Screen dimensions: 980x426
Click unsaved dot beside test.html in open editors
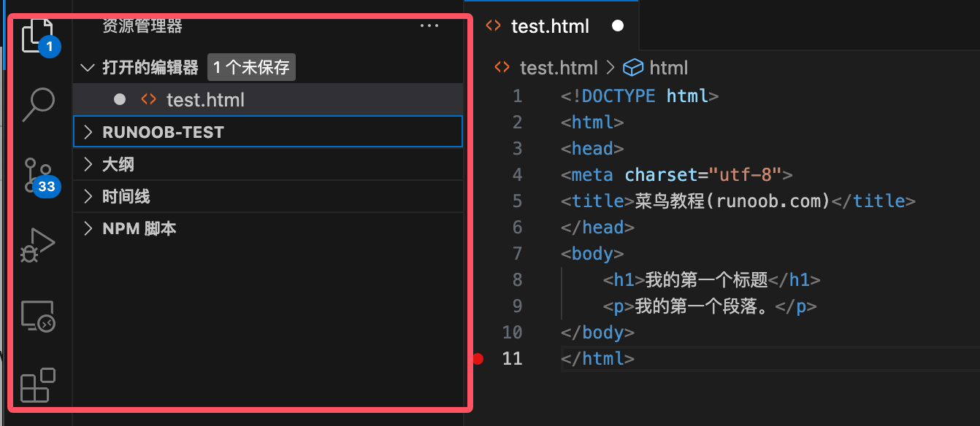pos(120,100)
